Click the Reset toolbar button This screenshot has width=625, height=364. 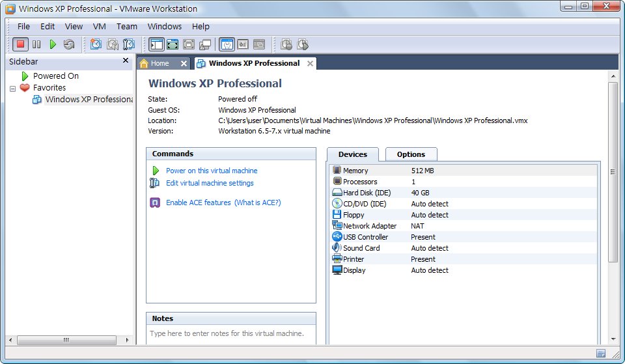coord(69,44)
